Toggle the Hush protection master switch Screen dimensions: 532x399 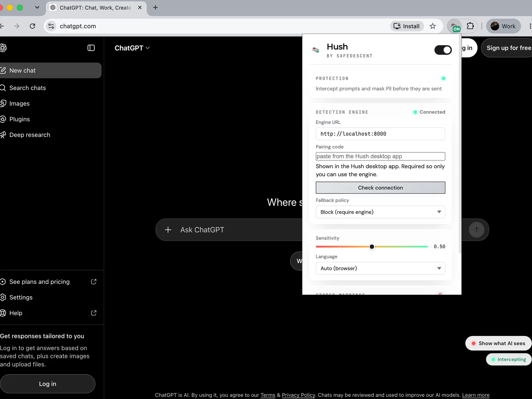click(443, 50)
